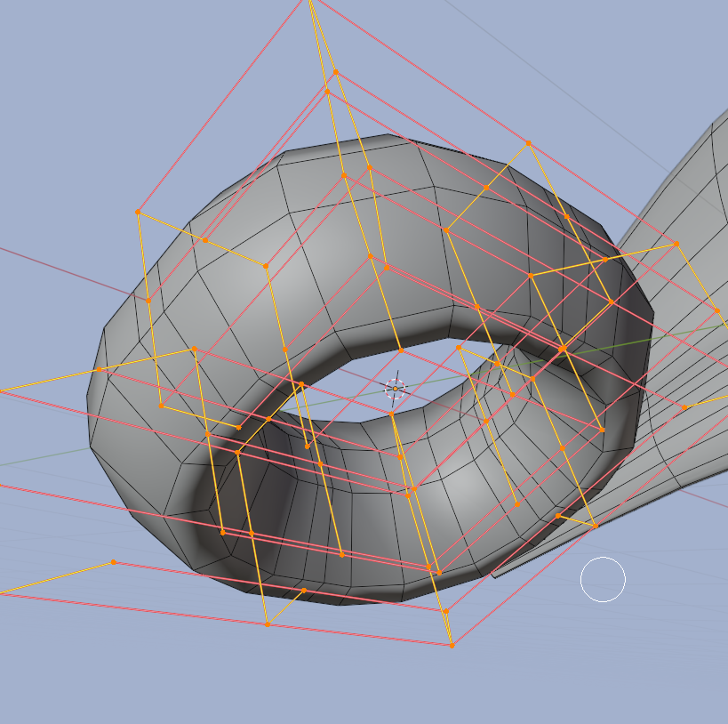The image size is (728, 724).
Task: Select the lattice point on the far-left yellow edge
Action: 99,369
